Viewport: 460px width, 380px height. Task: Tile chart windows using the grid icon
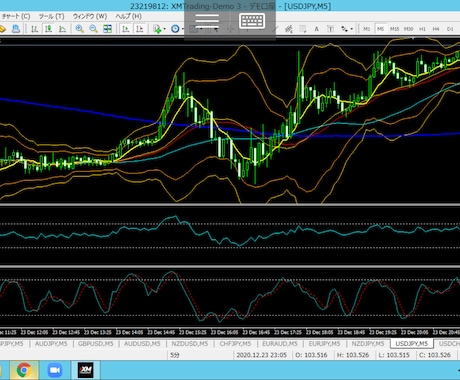pos(107,29)
